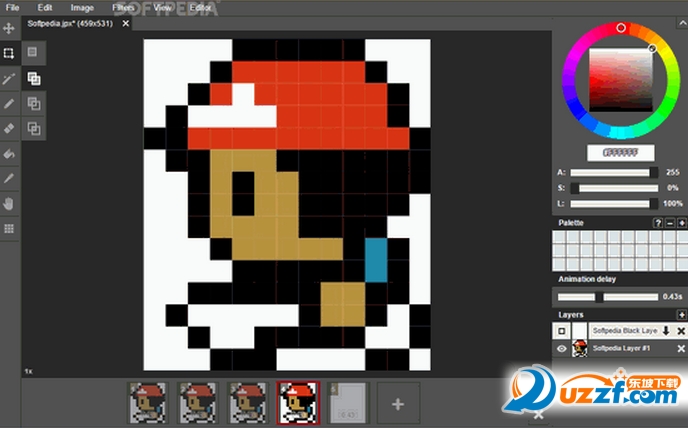Click the Softpedia Black Layer thumbnail
Image resolution: width=688 pixels, height=428 pixels.
[579, 331]
